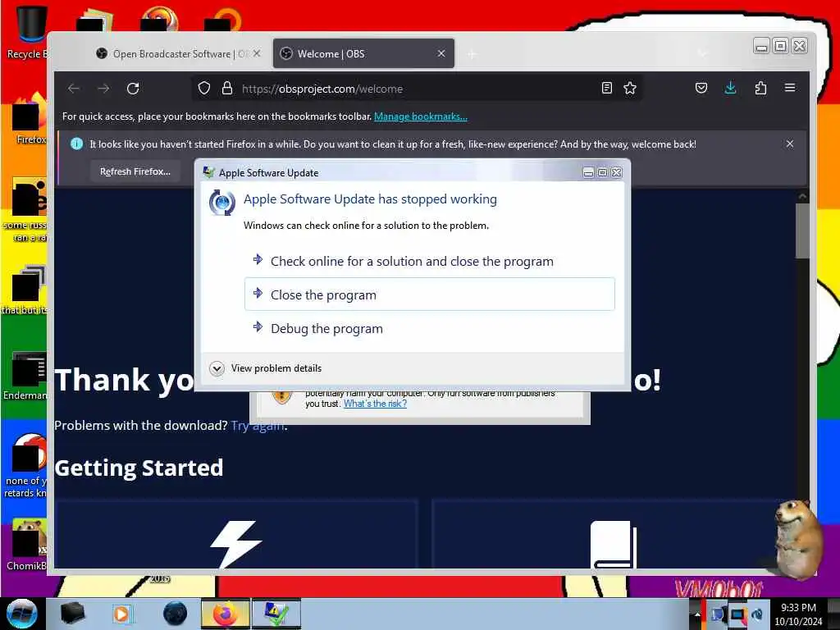Screen dimensions: 840x630
Task: Open the Firefox extensions puzzle icon
Action: tap(760, 89)
